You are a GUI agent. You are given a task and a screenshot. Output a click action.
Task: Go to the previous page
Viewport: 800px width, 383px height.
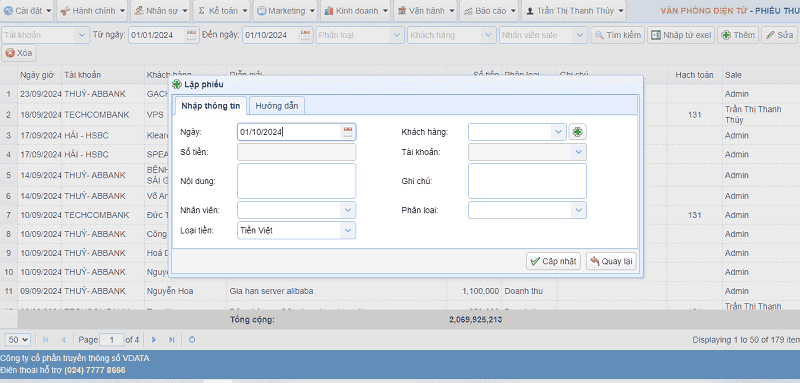tap(63, 340)
